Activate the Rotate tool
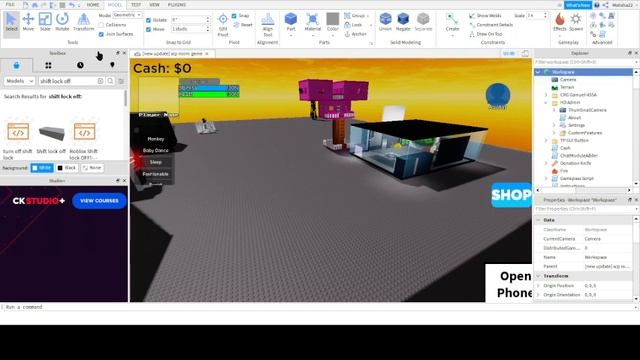Screen dimensions: 640x360 62,22
